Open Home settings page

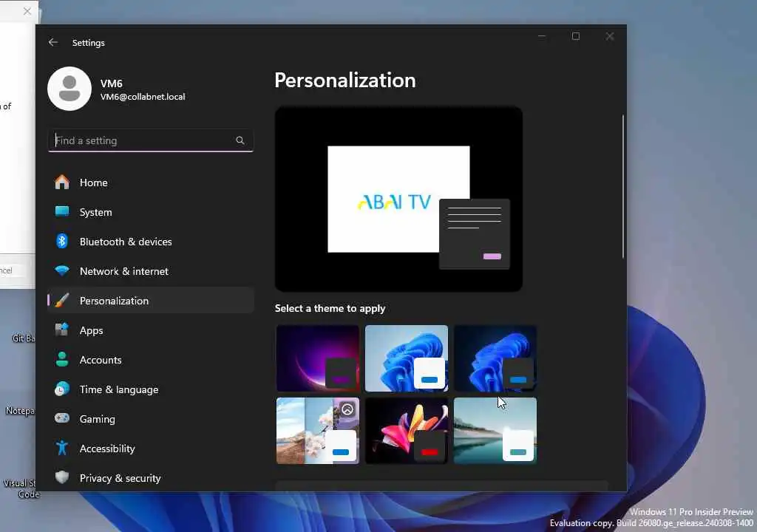151,183
